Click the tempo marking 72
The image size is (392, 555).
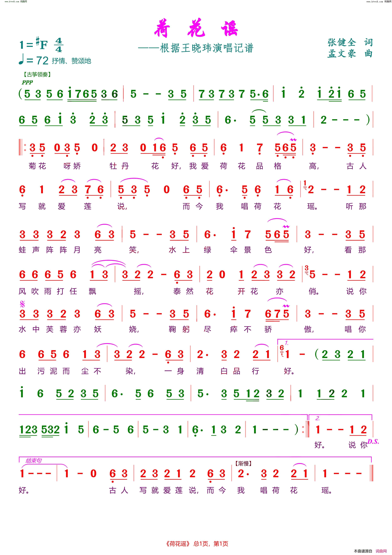[42, 61]
